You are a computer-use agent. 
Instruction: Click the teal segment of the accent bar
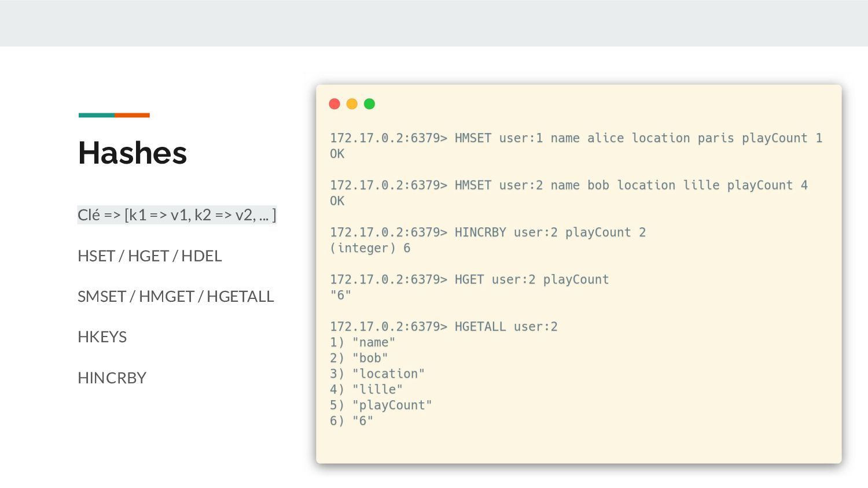click(x=96, y=115)
